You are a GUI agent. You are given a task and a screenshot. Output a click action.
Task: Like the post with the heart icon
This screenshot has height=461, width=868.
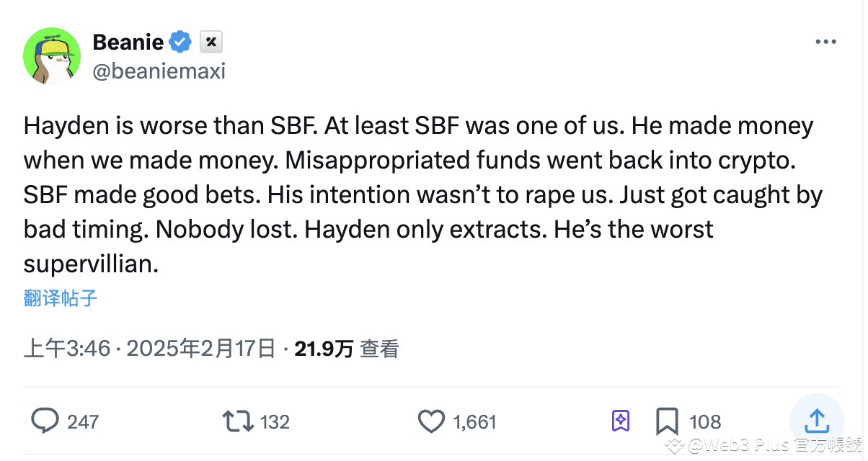tap(431, 421)
